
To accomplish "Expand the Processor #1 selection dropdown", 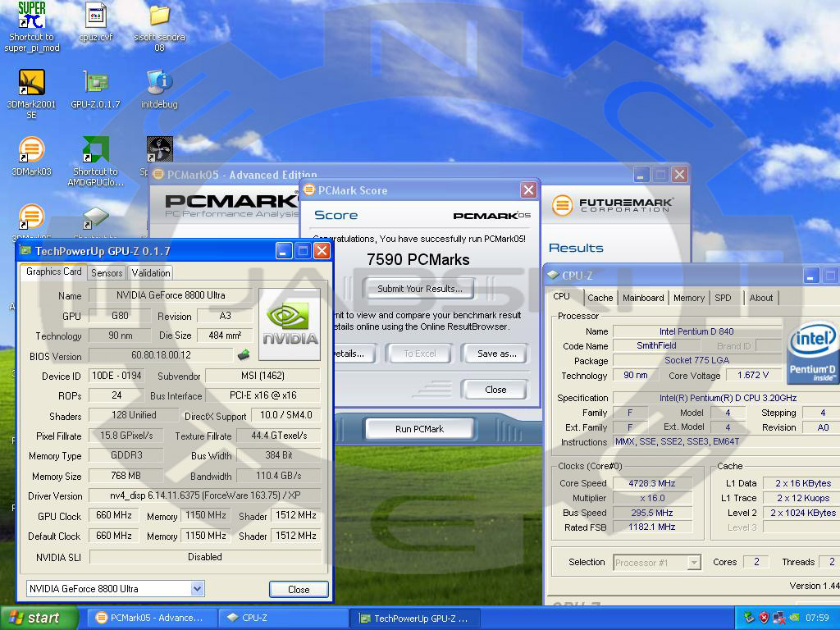I will [694, 563].
